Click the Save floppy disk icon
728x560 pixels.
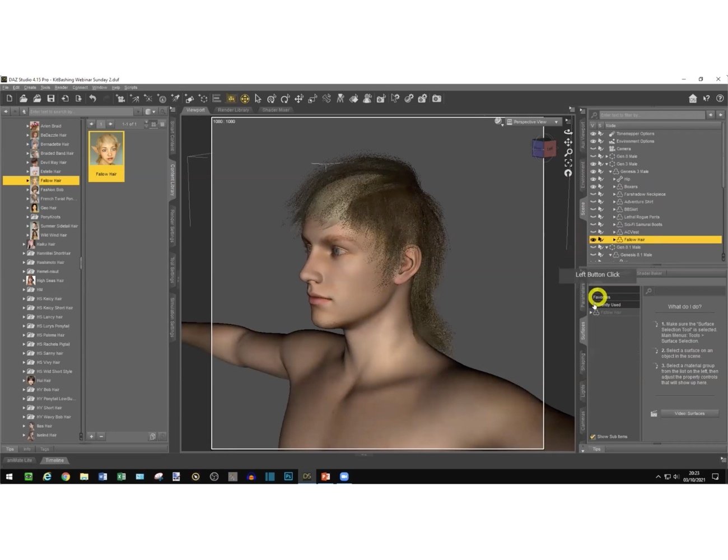51,99
